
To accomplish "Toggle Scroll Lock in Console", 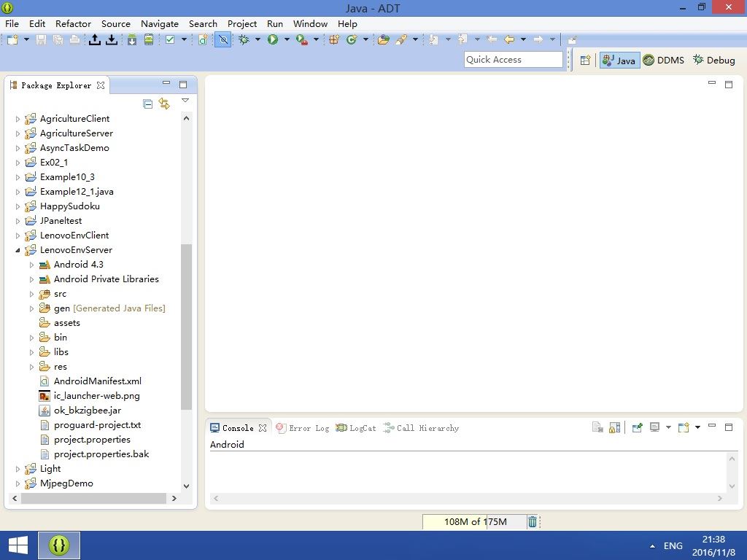I will [614, 427].
